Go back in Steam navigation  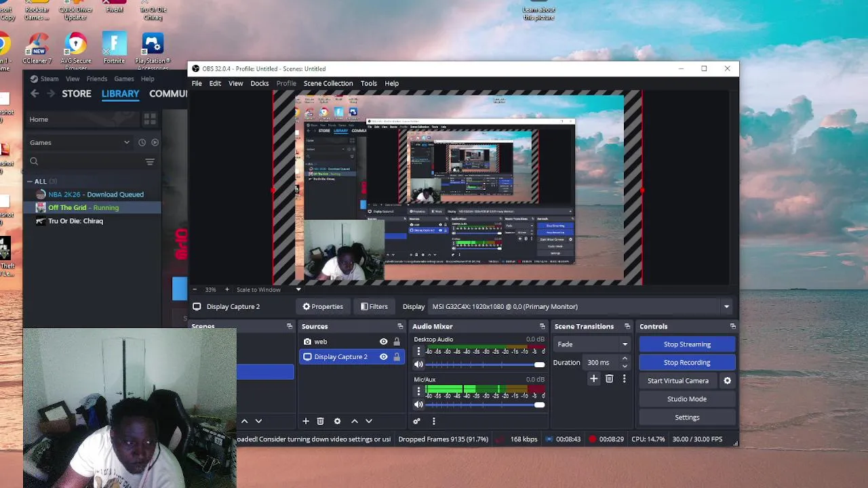click(x=35, y=94)
